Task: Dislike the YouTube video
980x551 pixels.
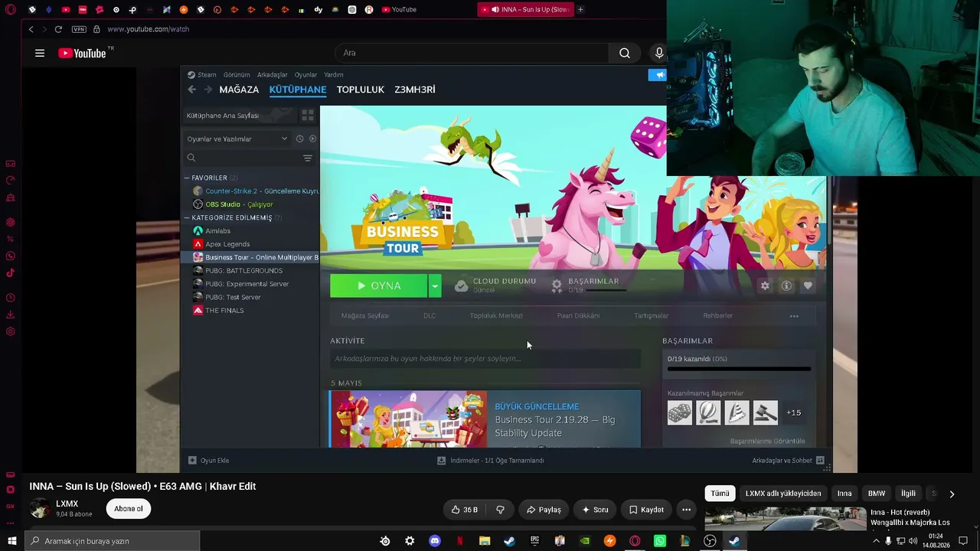Action: (501, 510)
